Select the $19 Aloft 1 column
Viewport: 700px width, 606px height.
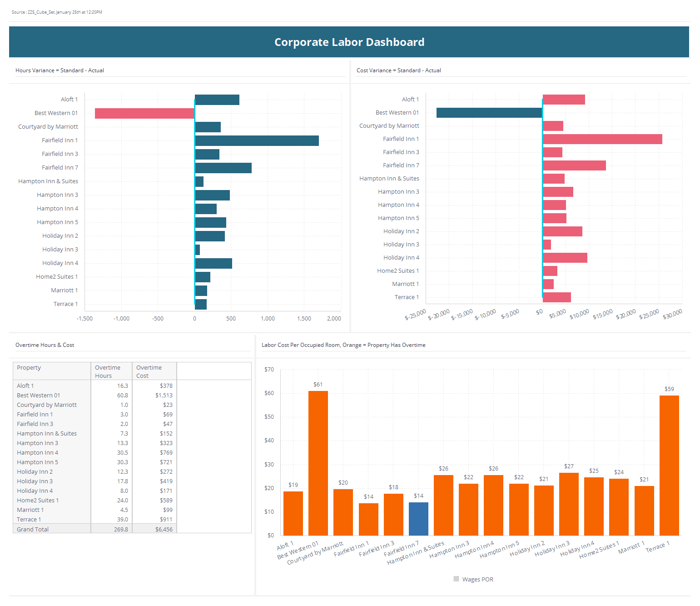point(293,513)
